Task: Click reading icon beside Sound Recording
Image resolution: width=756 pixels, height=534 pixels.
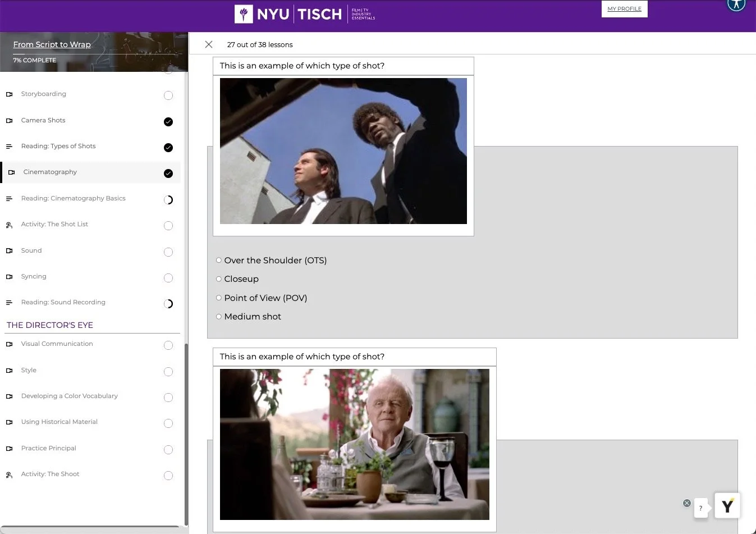Action: pos(9,303)
